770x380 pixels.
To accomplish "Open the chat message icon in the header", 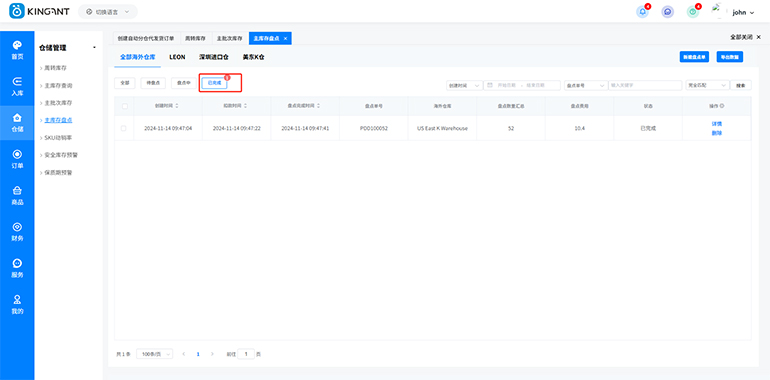I will click(667, 12).
